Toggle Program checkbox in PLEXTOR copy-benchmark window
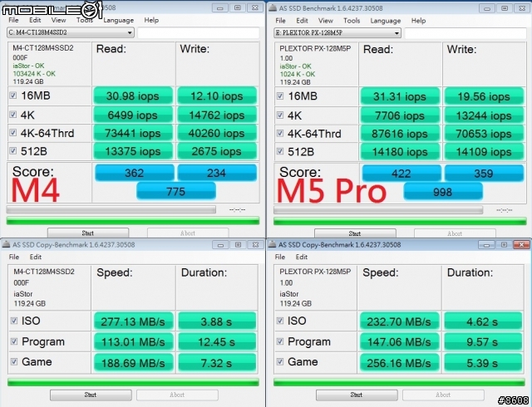This screenshot has width=532, height=407. pos(280,341)
